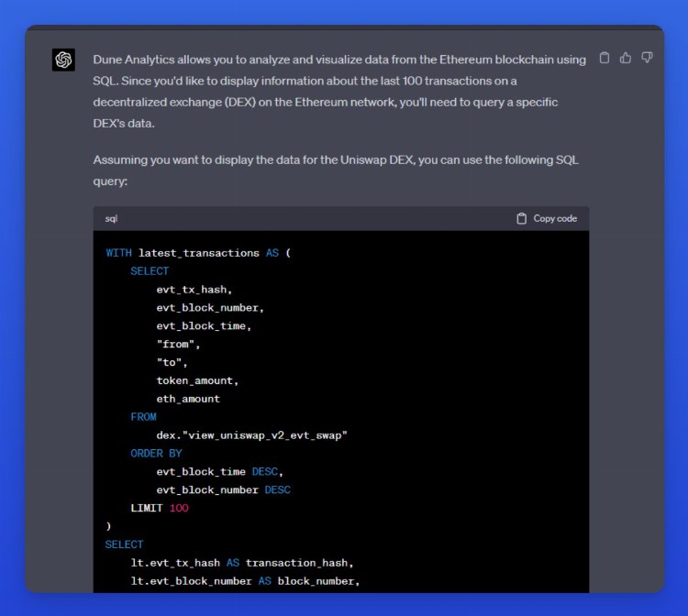Click the quoted "to" column name

(x=172, y=362)
